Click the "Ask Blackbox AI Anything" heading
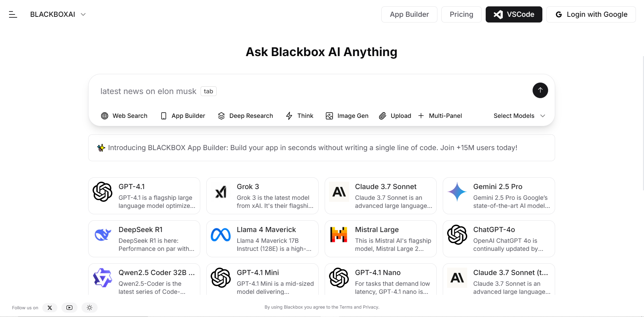The image size is (644, 317). coord(321,52)
